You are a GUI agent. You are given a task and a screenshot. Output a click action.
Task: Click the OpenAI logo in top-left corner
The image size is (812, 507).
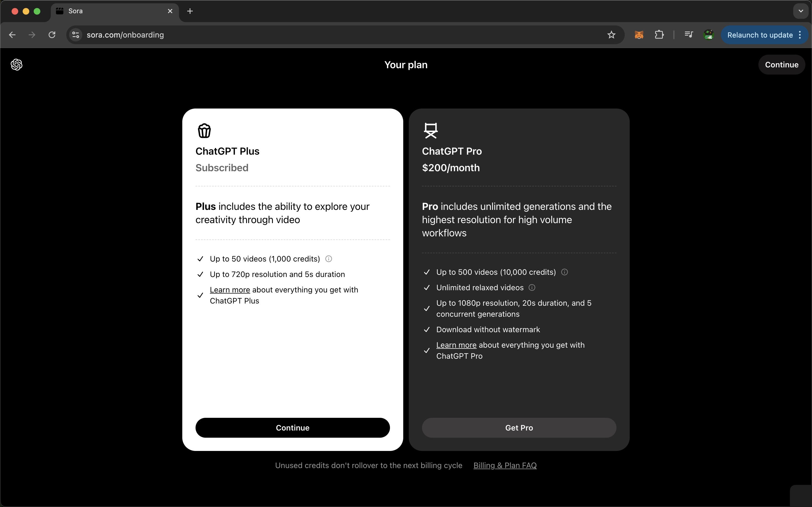click(17, 65)
